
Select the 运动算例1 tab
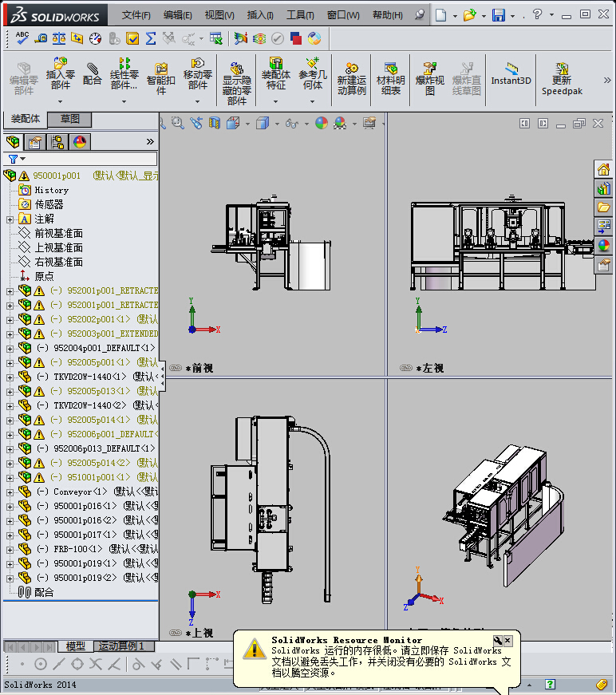(x=124, y=646)
